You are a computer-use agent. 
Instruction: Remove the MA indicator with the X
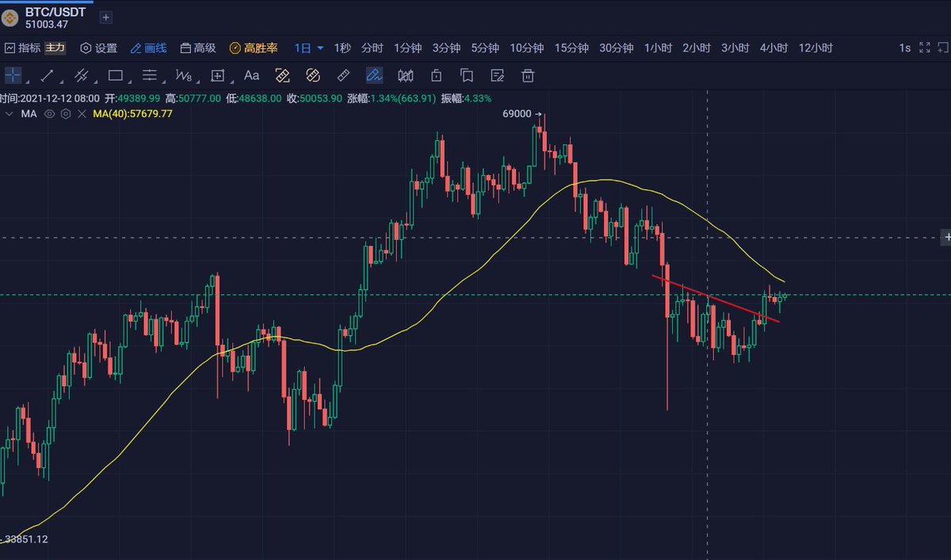click(x=82, y=113)
